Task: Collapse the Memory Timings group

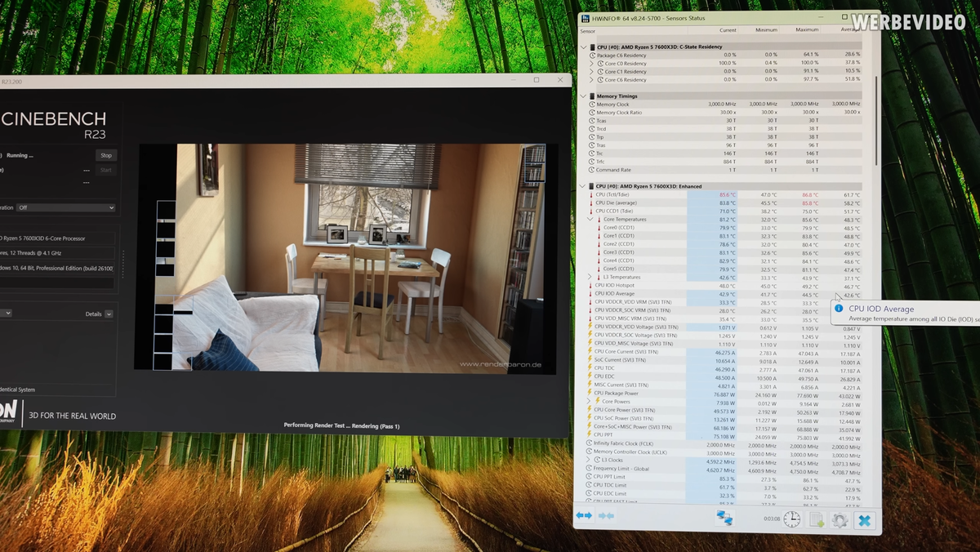Action: (583, 96)
